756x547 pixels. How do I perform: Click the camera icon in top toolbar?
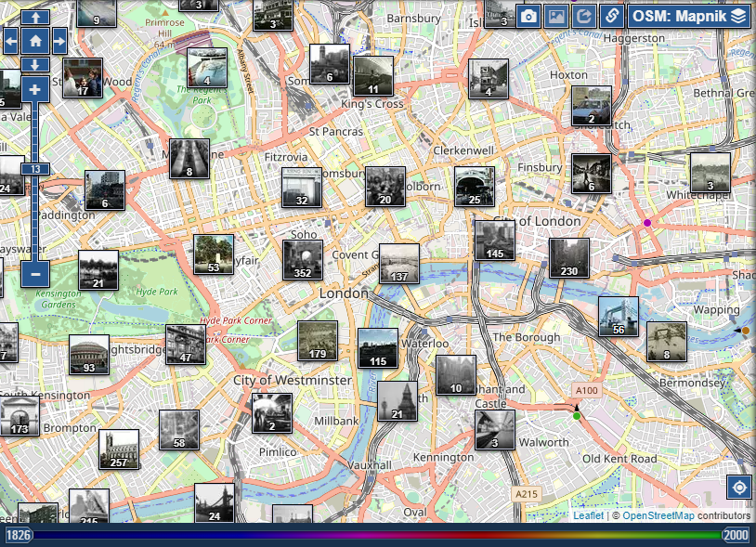[528, 16]
